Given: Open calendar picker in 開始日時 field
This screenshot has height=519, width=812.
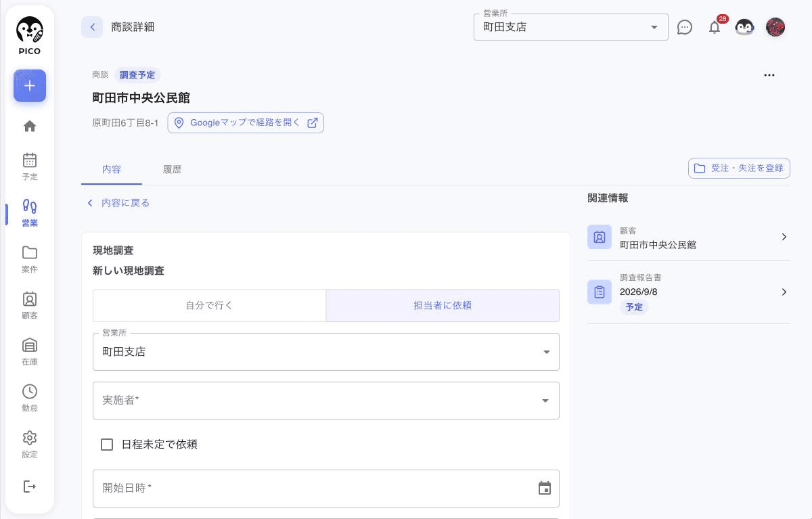Looking at the screenshot, I should [545, 488].
